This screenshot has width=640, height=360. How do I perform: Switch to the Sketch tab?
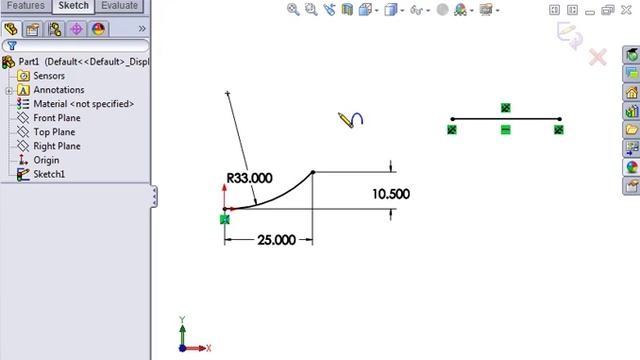(73, 6)
